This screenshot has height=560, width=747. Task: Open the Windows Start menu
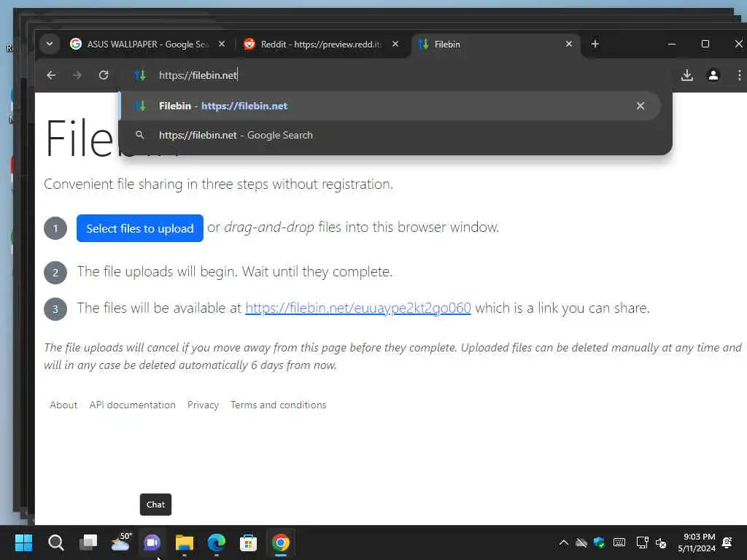click(23, 542)
